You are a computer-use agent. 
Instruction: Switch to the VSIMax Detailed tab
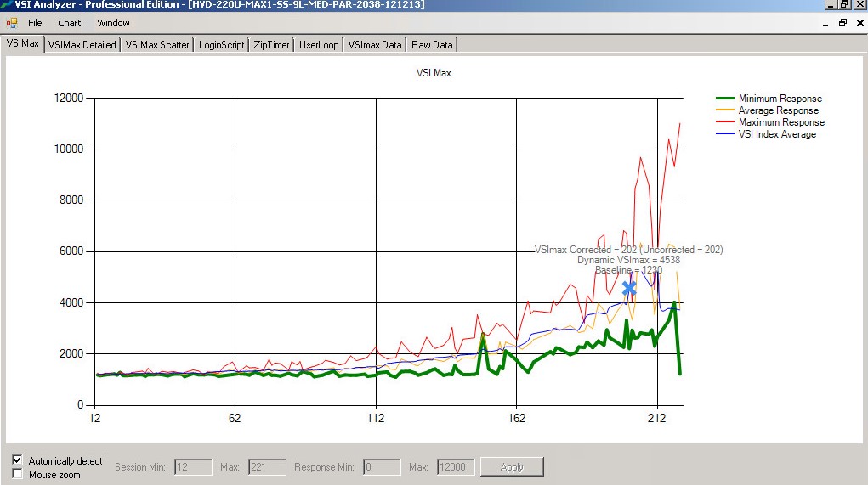pyautogui.click(x=82, y=45)
